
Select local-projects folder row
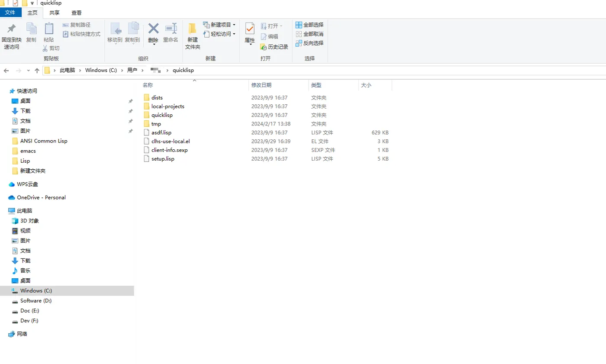(x=266, y=106)
